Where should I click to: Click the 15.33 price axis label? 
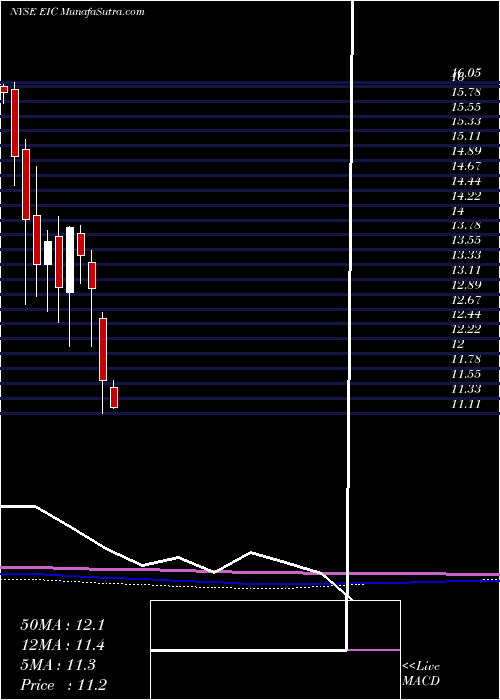coord(466,122)
